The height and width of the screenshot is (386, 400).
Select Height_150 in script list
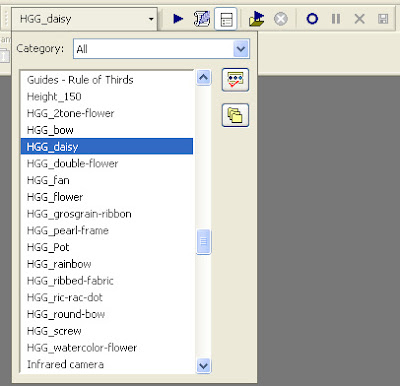tap(107, 96)
